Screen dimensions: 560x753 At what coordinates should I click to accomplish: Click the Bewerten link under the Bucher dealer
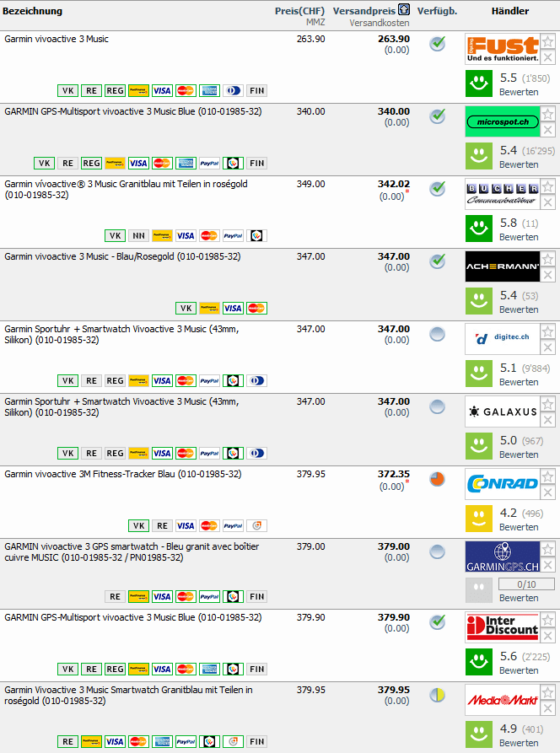click(519, 237)
